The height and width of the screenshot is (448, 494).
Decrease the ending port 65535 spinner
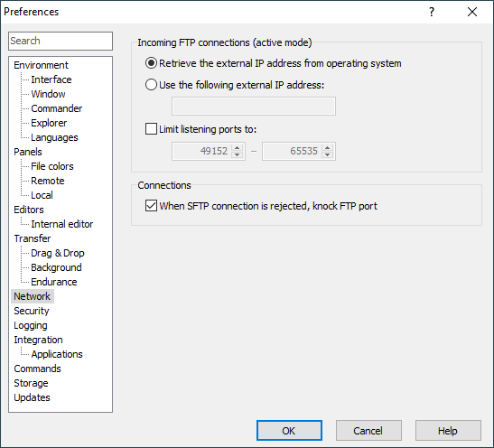click(327, 154)
